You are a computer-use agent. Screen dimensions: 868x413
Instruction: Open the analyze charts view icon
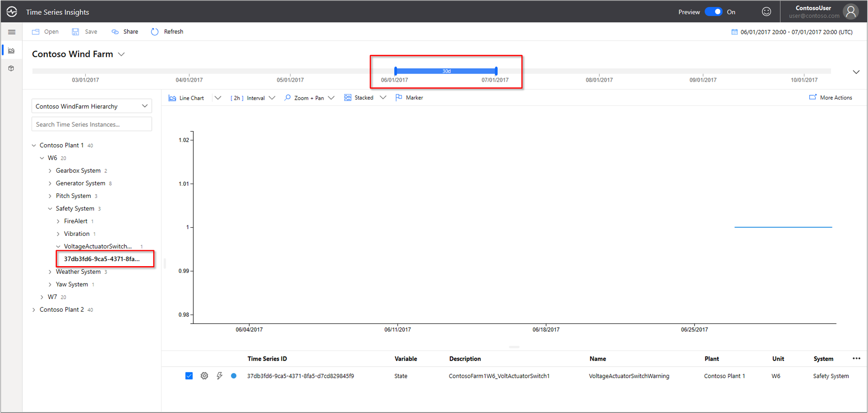[x=12, y=50]
